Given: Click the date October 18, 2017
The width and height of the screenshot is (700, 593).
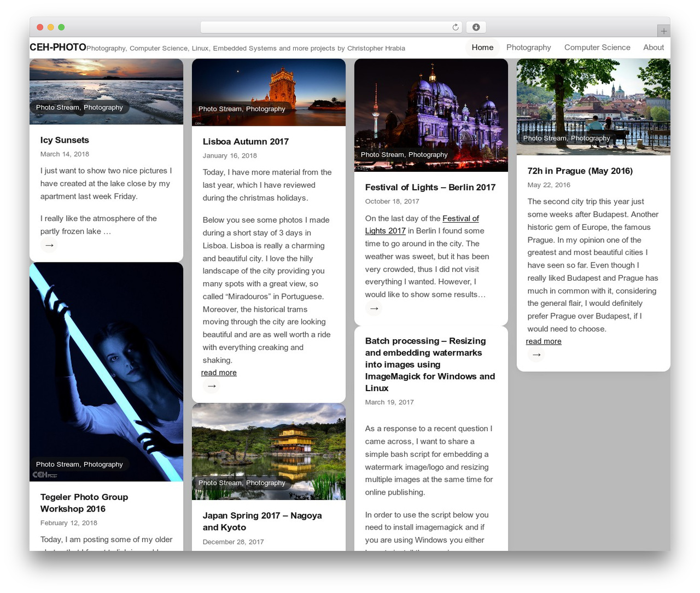Looking at the screenshot, I should 392,201.
